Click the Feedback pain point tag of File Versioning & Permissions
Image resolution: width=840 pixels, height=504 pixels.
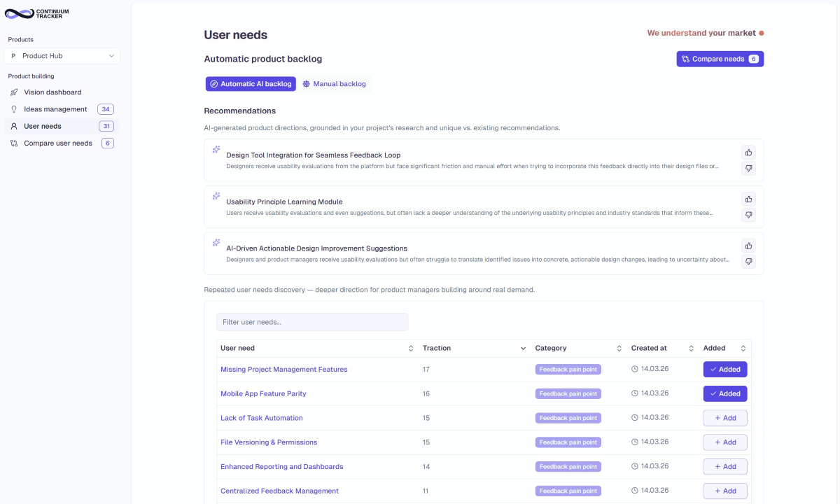[x=568, y=442]
